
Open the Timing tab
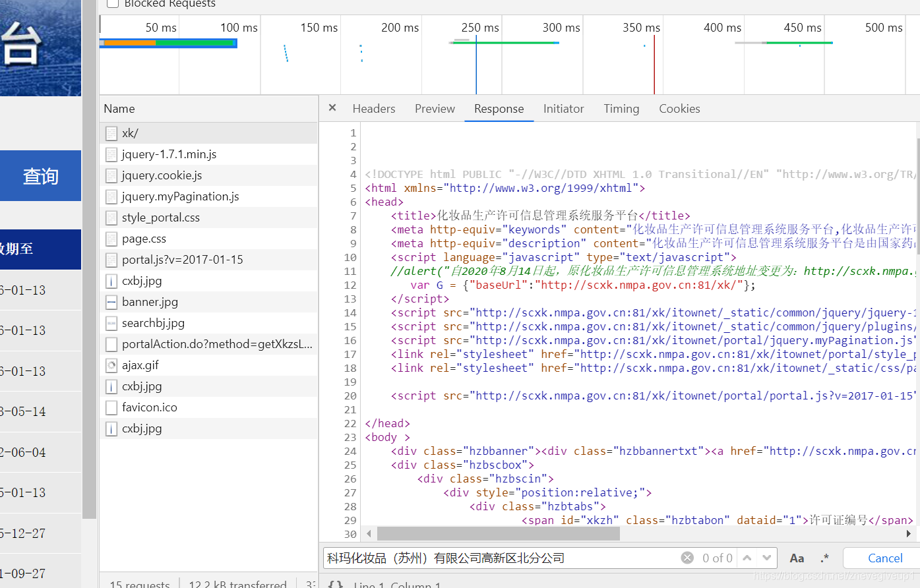[x=621, y=109]
